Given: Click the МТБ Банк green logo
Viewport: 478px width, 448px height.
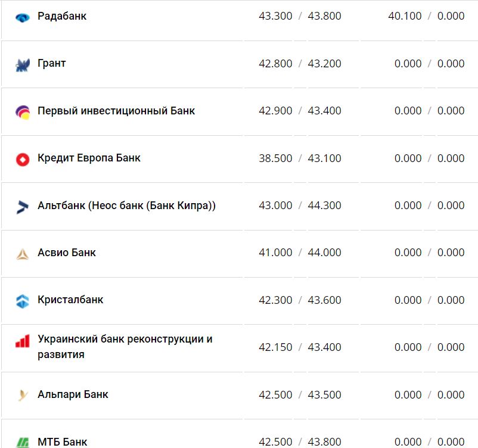Looking at the screenshot, I should 23,442.
